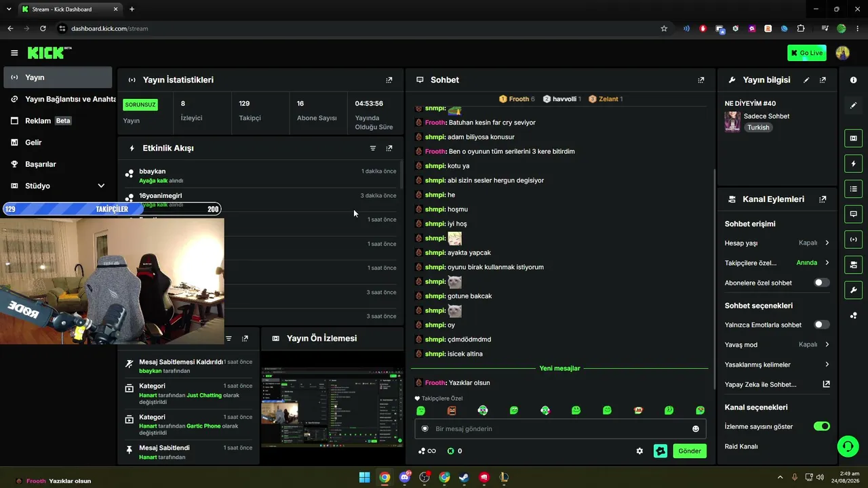This screenshot has width=868, height=488.
Task: Click the Sadece Sohbet category thumbnail
Action: click(732, 121)
